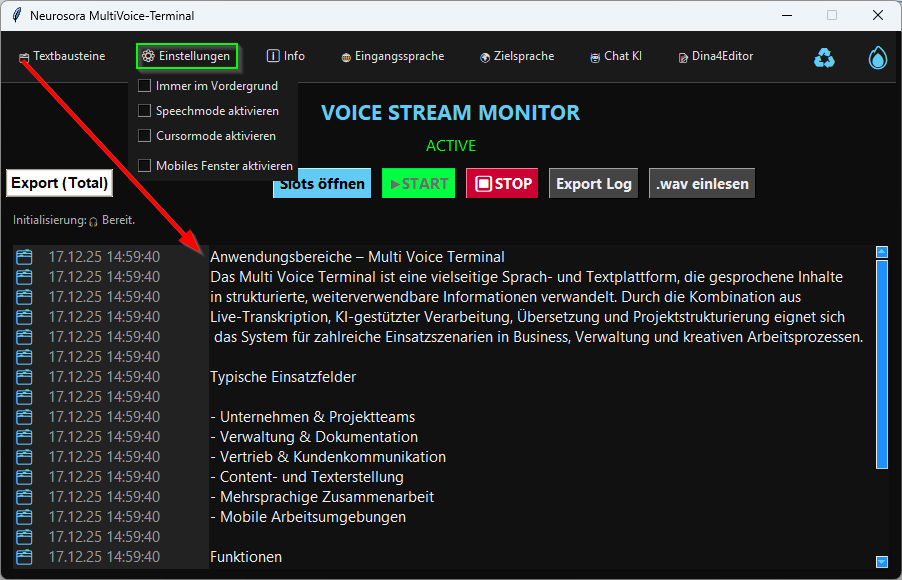Enable Immer im Vordergrund checkbox

[145, 86]
